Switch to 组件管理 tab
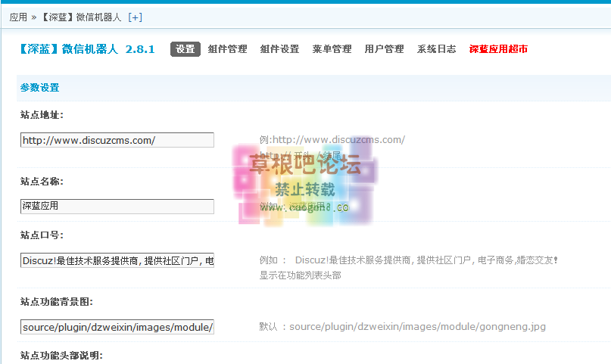Screen dimensions: 611x364 point(228,49)
